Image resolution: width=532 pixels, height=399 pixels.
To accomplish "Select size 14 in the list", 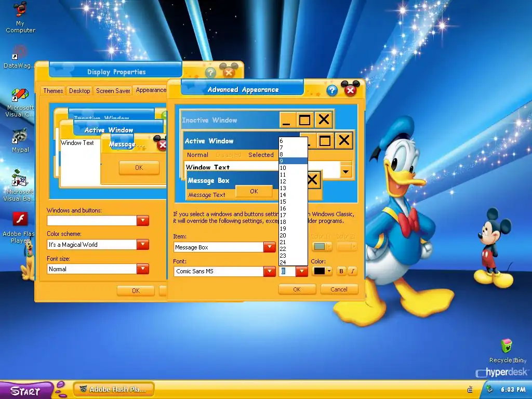I will tap(293, 195).
